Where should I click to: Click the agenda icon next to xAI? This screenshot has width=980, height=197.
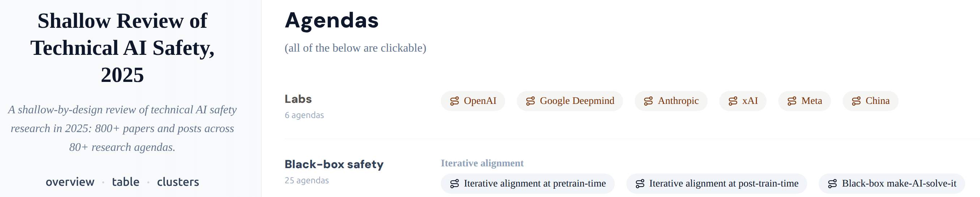click(x=733, y=101)
